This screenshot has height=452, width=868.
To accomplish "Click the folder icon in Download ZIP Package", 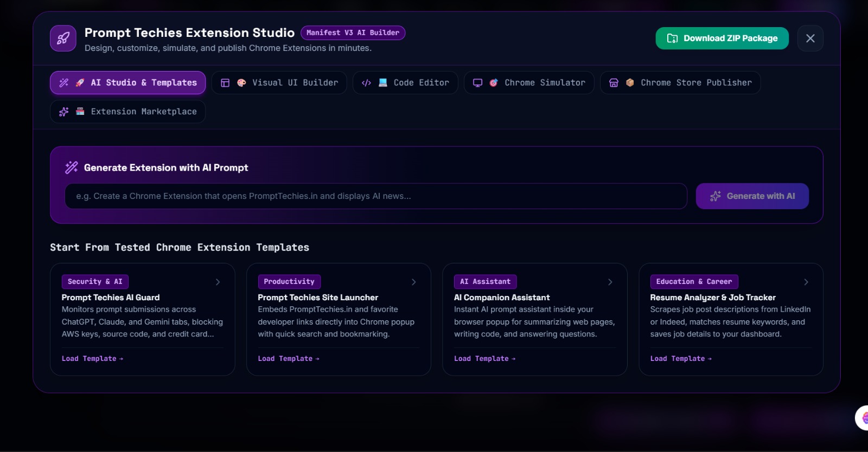I will (x=672, y=38).
